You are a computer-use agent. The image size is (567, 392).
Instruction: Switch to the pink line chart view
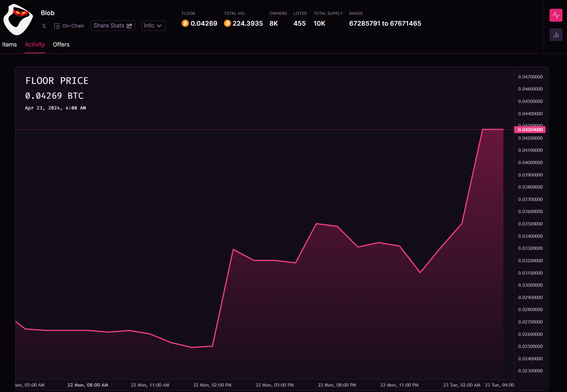556,15
